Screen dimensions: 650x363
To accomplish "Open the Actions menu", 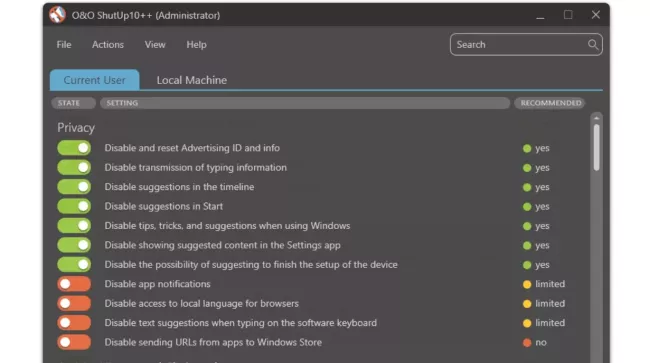I will coord(108,44).
